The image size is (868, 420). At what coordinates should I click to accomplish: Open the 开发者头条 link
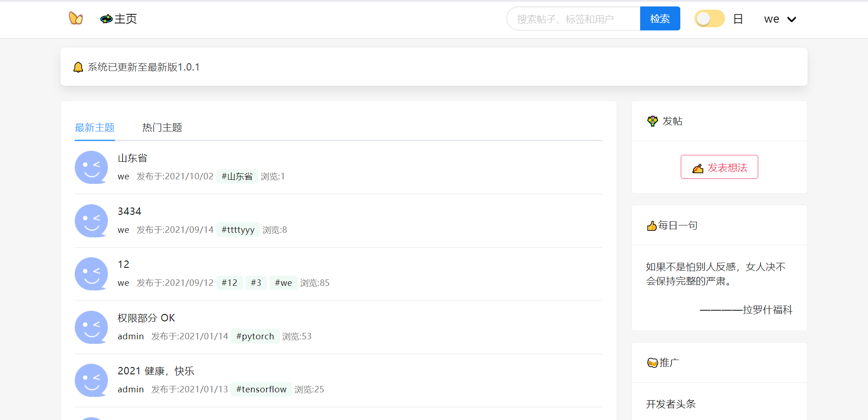point(671,404)
